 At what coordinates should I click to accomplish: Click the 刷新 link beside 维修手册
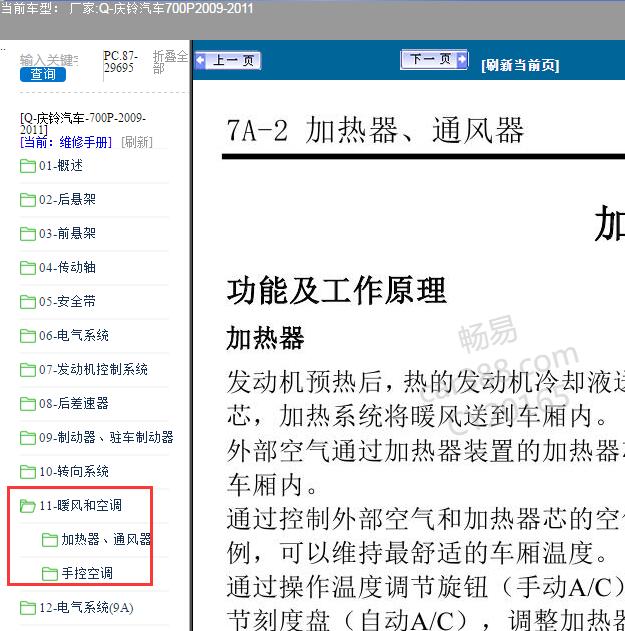pos(137,142)
